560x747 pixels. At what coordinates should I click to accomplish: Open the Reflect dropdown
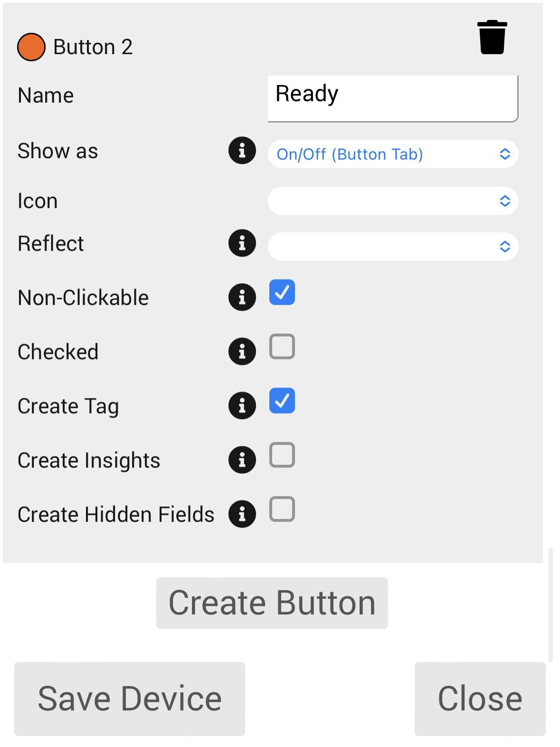[x=393, y=246]
